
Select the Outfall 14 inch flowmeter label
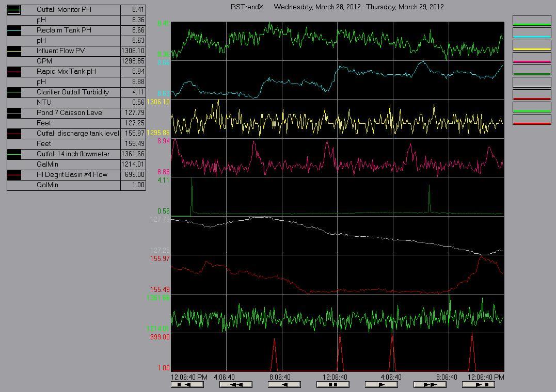click(73, 154)
